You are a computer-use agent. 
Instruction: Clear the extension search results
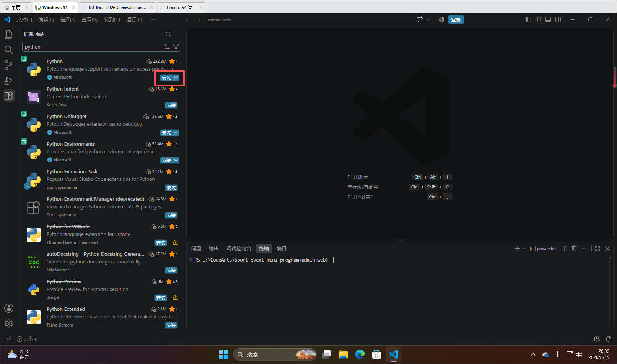click(167, 46)
